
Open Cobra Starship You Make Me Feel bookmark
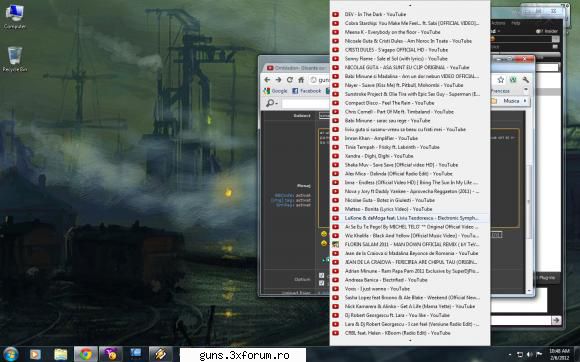coord(410,23)
